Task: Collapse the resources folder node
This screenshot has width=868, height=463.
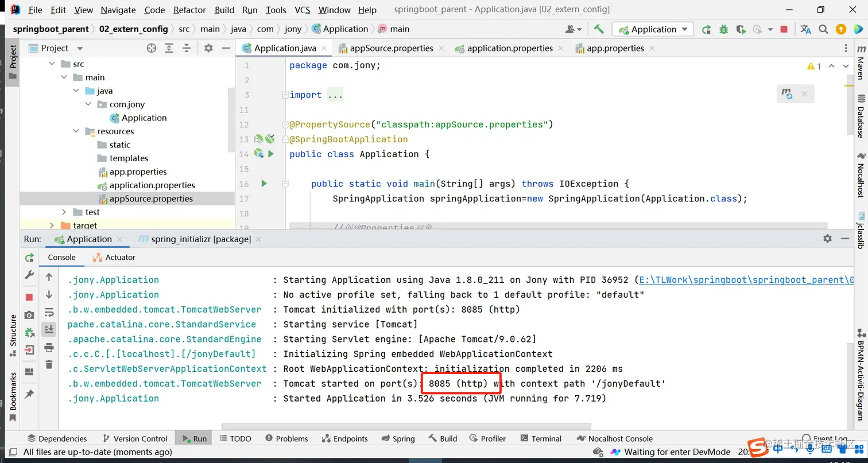Action: point(76,131)
